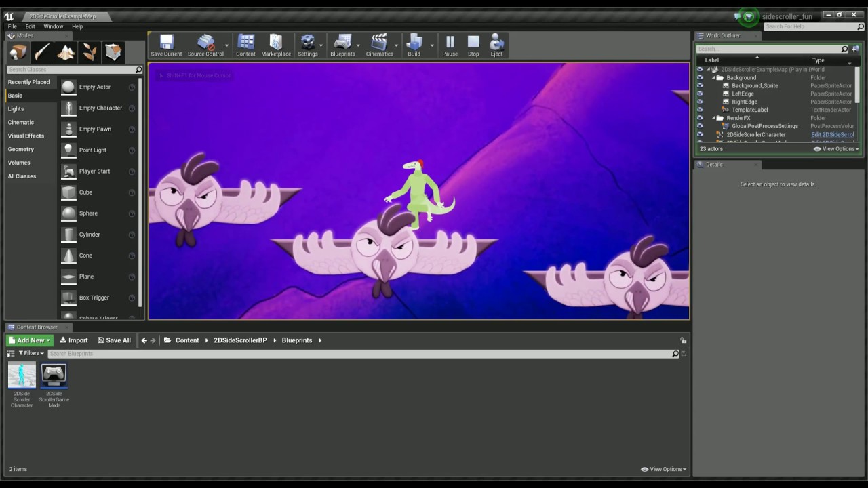Stop the play session

(473, 45)
